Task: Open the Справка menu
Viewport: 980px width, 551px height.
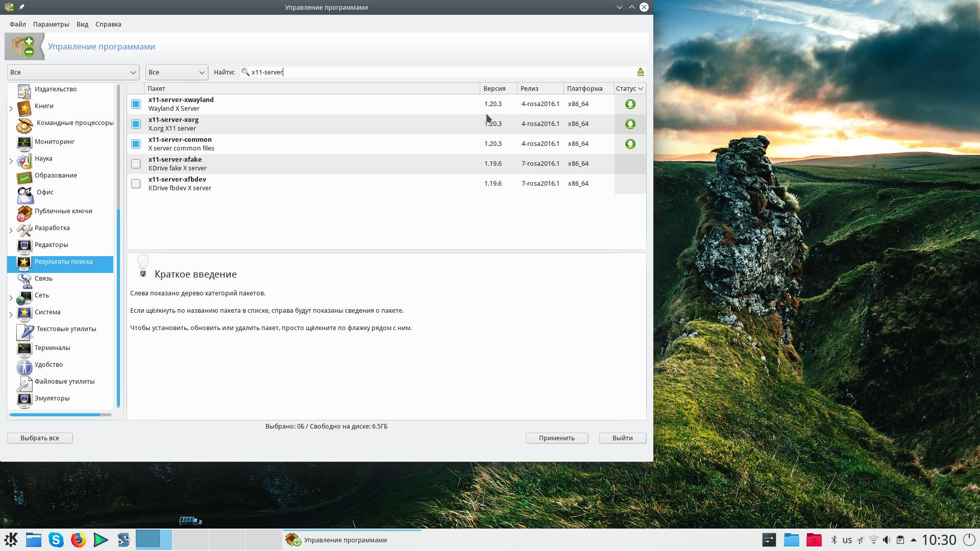Action: 108,24
